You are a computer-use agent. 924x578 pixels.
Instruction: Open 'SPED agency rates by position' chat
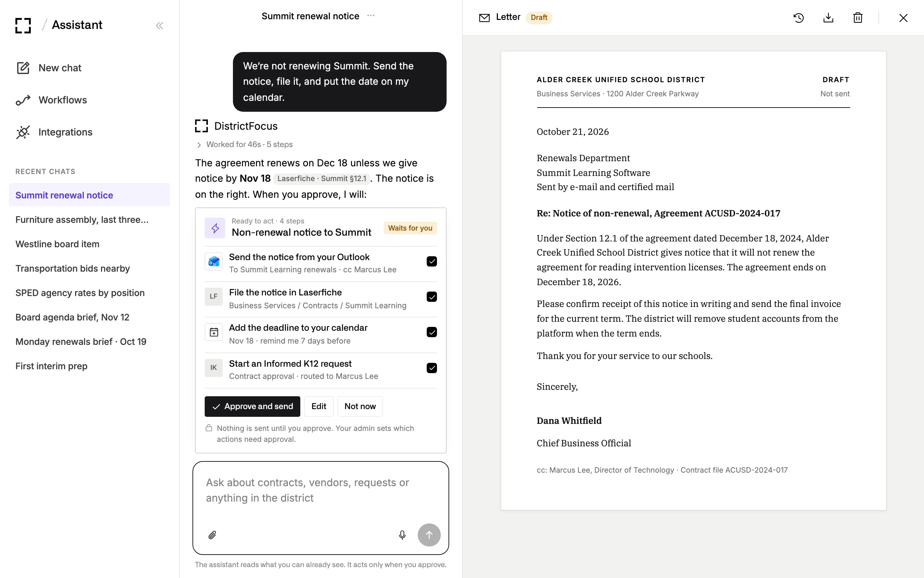point(89,293)
